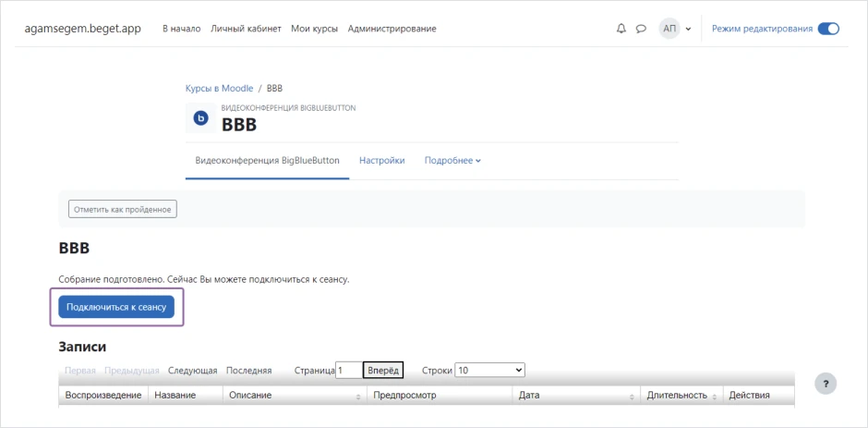
Task: Click the Записи heading
Action: [82, 347]
